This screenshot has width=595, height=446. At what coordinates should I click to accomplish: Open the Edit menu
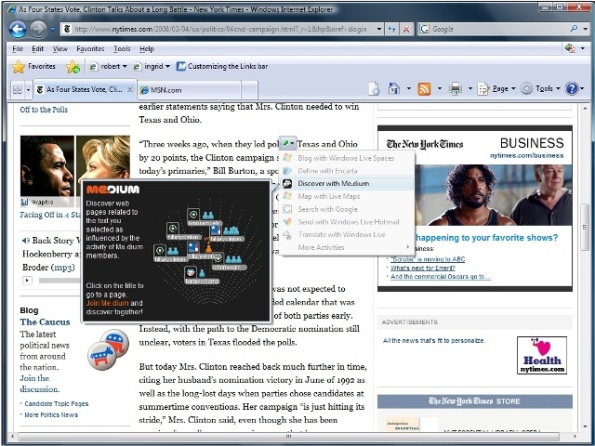38,49
